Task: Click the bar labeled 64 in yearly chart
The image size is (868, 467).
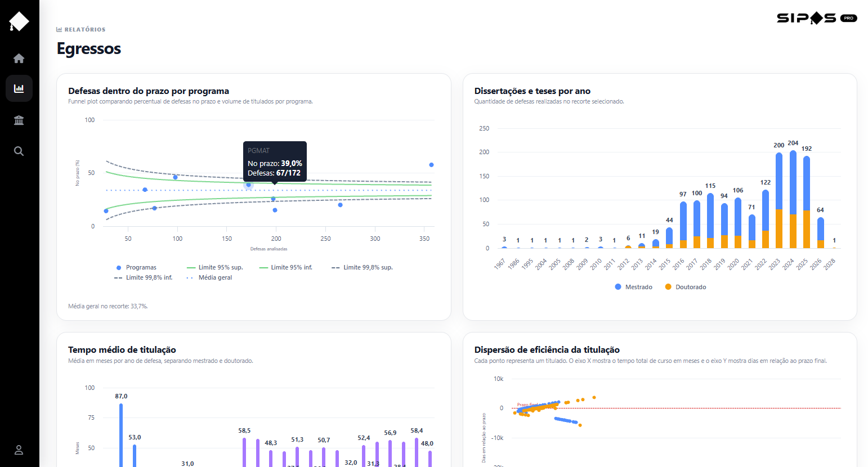Action: 820,233
